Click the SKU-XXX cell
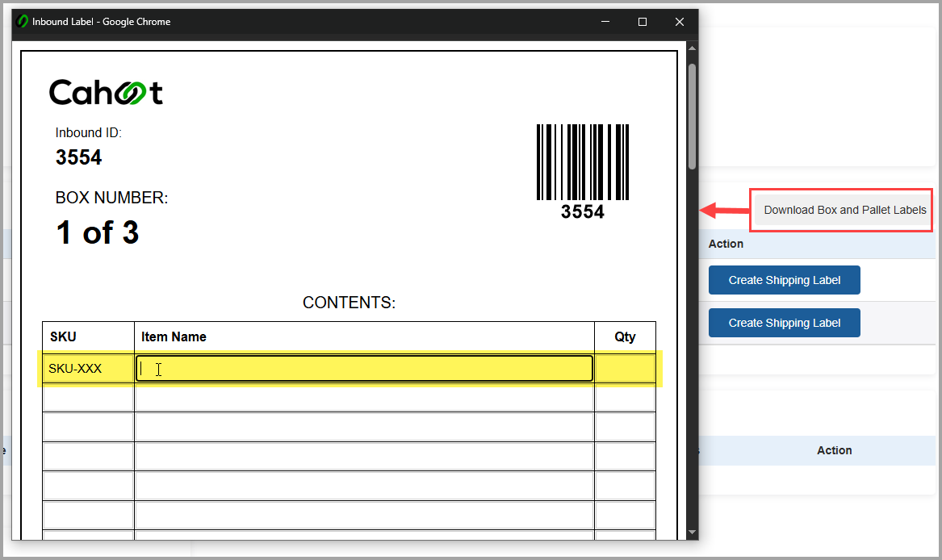The image size is (942, 560). 88,368
